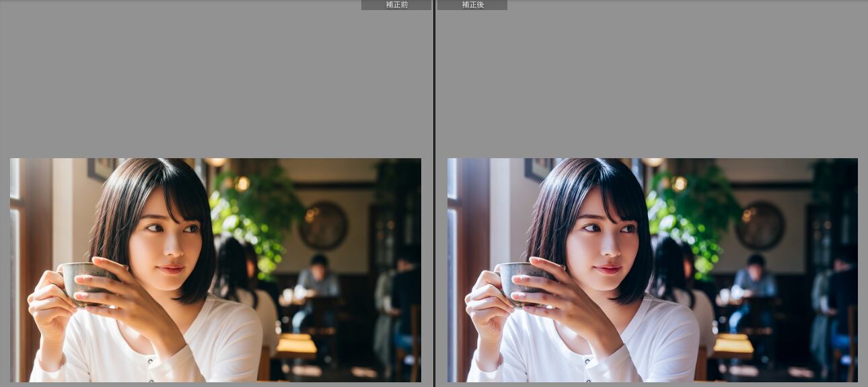Click the seated background person in the 補正後 image
This screenshot has width=868, height=387.
pos(754,283)
